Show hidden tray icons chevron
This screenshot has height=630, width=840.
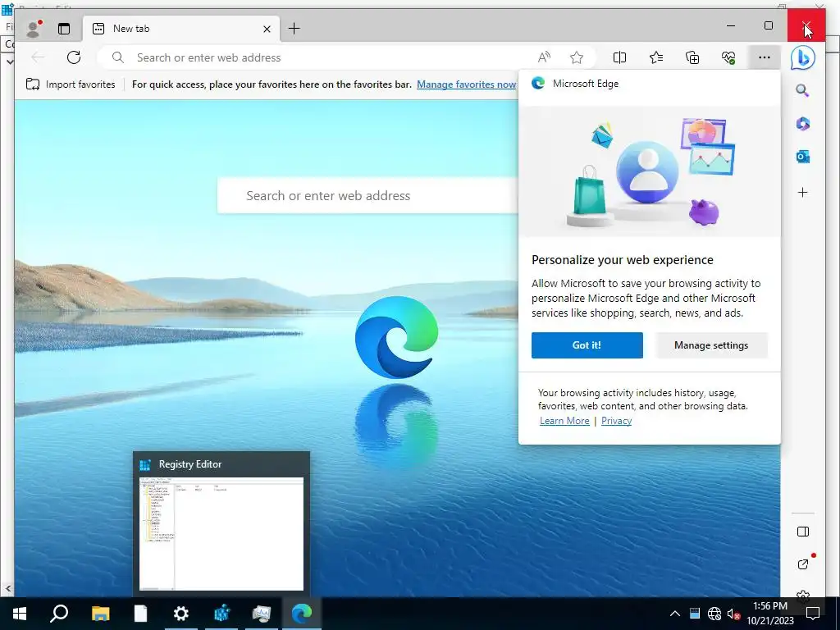(675, 614)
